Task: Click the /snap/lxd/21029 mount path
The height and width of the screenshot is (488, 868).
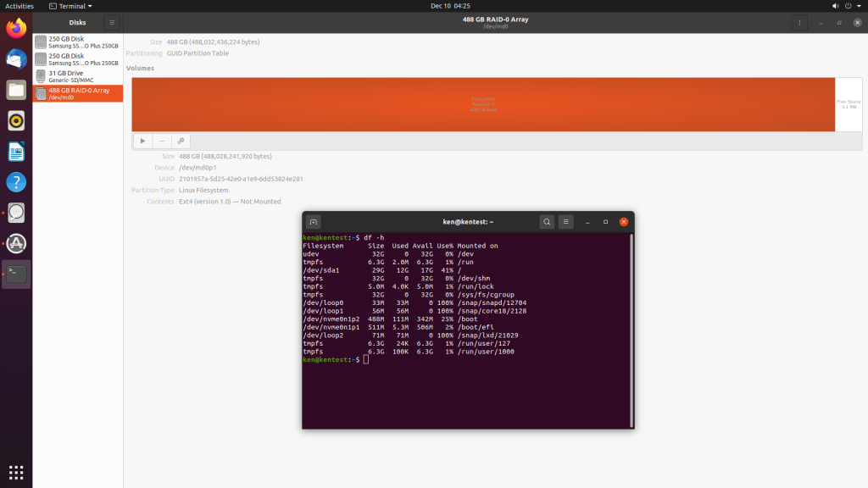Action: pyautogui.click(x=487, y=335)
